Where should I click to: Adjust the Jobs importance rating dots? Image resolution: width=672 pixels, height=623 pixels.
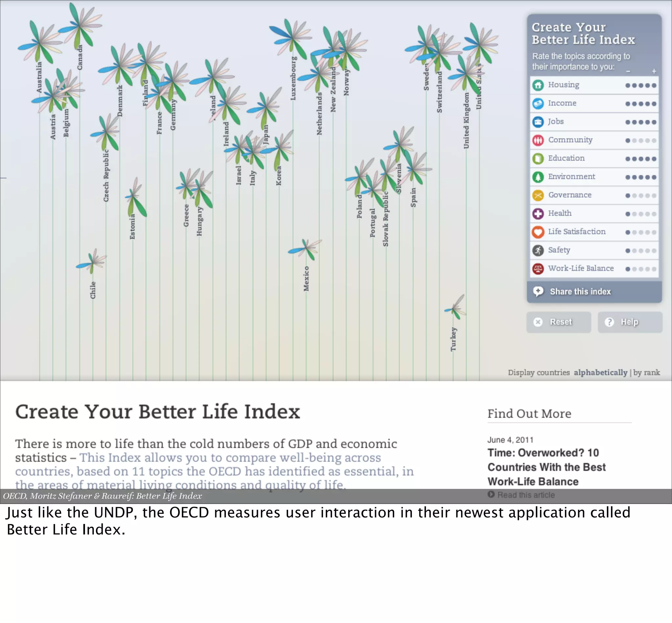(x=641, y=122)
